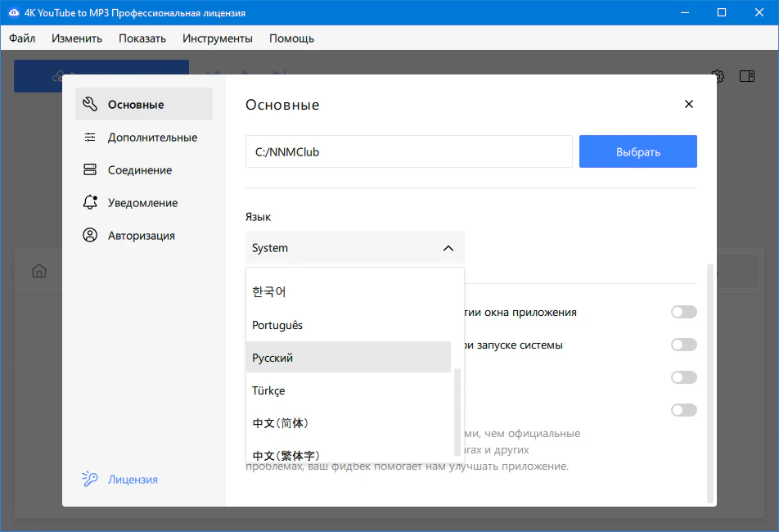
Task: Select Русский from the language list
Action: pos(348,358)
